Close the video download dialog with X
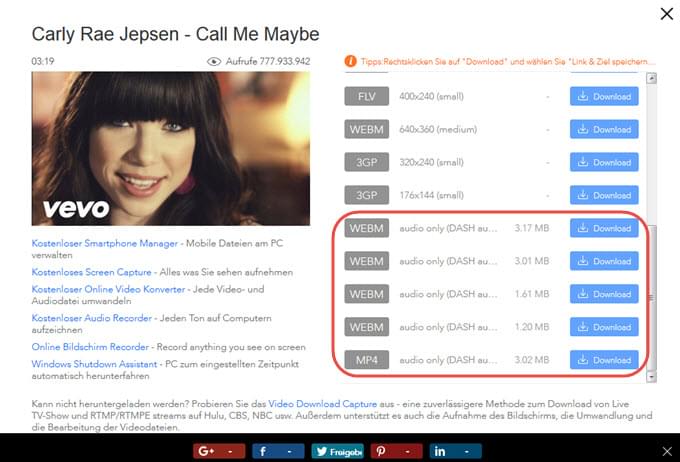Screen dimensions: 680x462 point(667,13)
